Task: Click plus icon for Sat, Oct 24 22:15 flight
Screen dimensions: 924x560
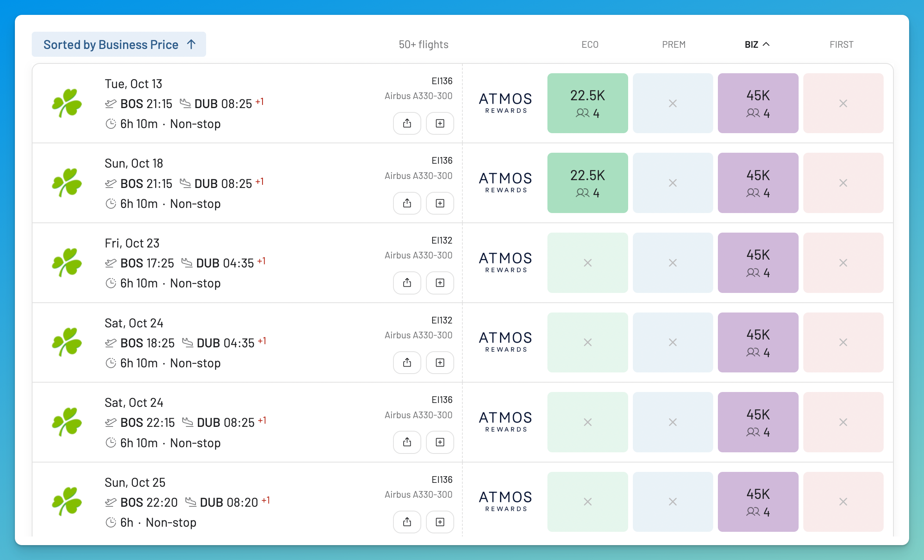Action: tap(440, 442)
